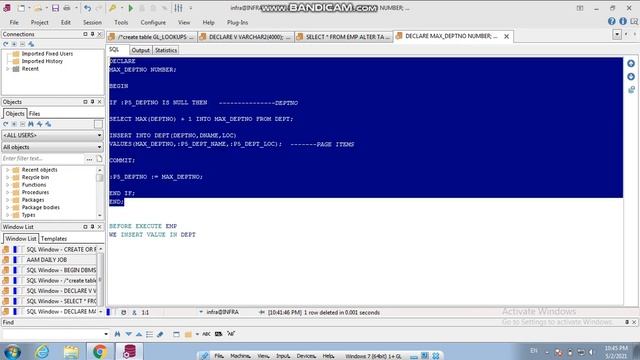Open the All objects filter dropdown
Viewport: 640px width, 360px height.
(x=99, y=147)
